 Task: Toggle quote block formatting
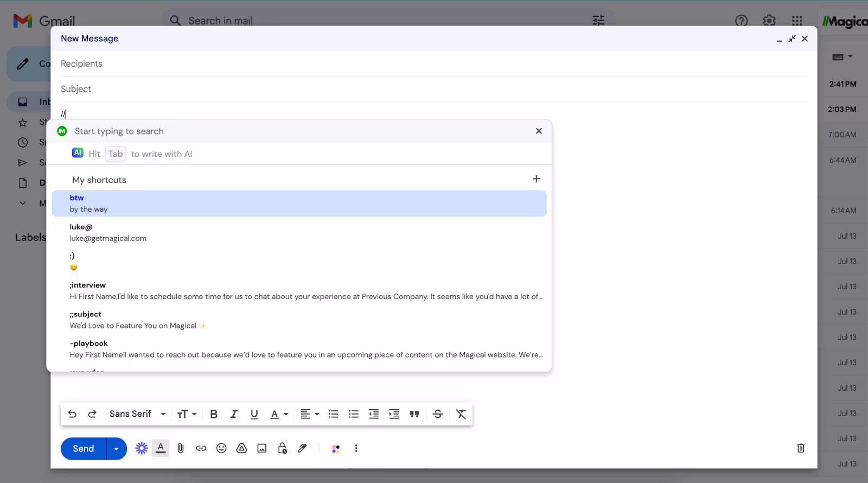point(414,414)
